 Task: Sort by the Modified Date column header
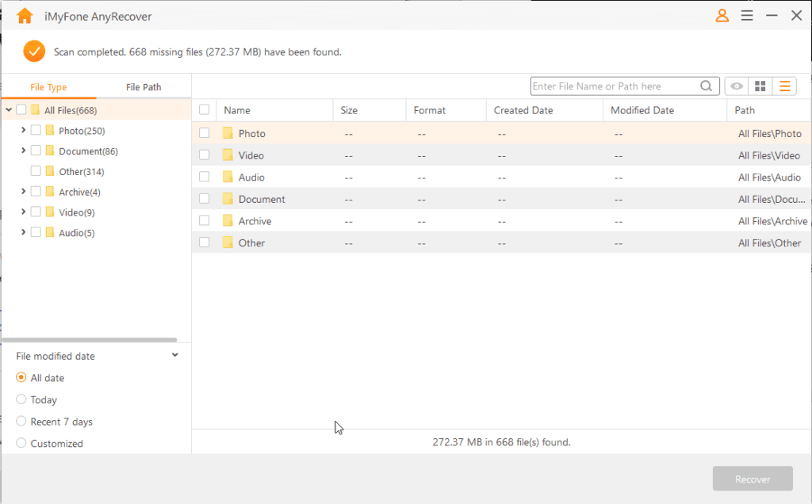[665, 110]
